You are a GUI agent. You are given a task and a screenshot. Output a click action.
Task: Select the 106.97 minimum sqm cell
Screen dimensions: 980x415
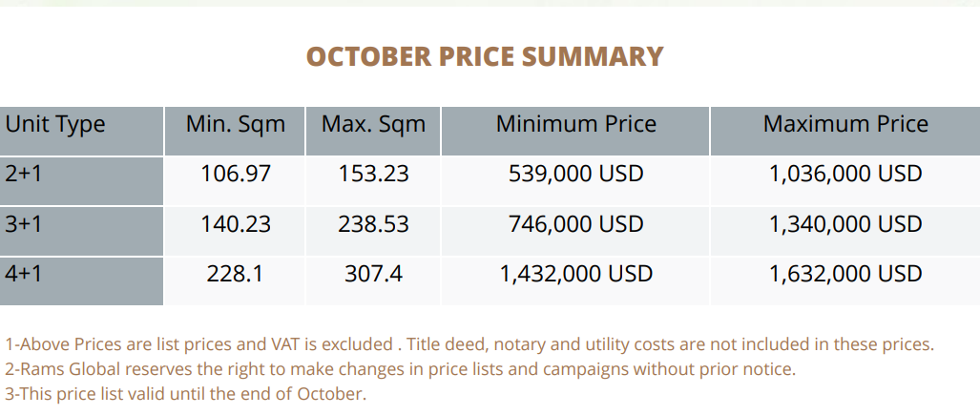click(x=236, y=175)
